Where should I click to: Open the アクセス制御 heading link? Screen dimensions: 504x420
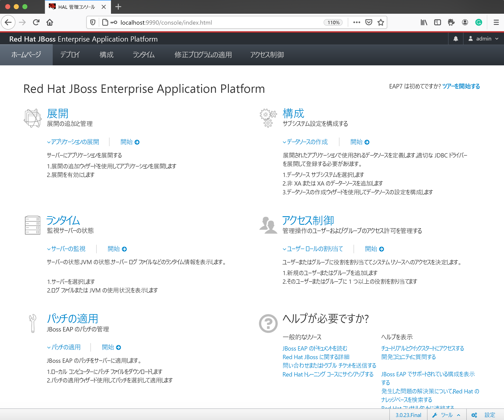coord(308,220)
